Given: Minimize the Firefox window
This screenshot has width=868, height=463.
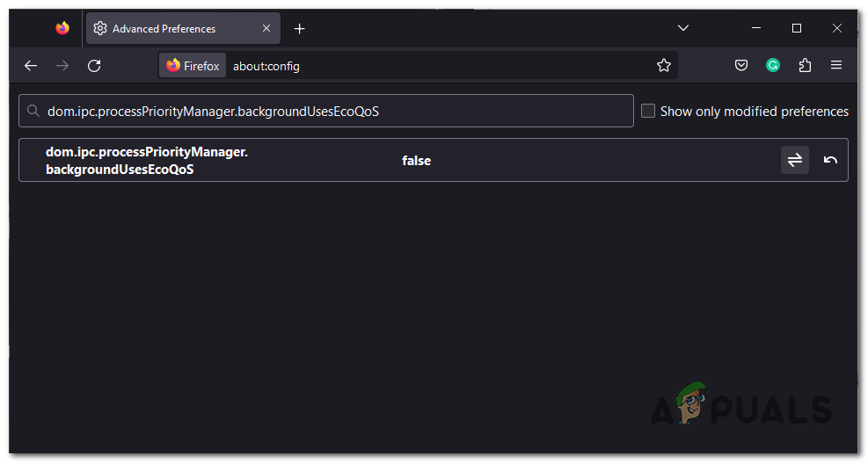Looking at the screenshot, I should pyautogui.click(x=756, y=28).
